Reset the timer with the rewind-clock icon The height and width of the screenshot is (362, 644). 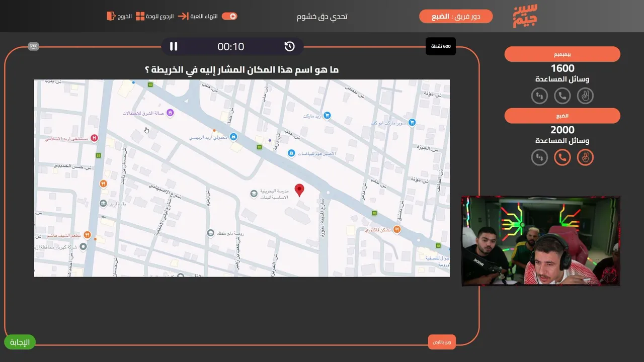point(289,46)
